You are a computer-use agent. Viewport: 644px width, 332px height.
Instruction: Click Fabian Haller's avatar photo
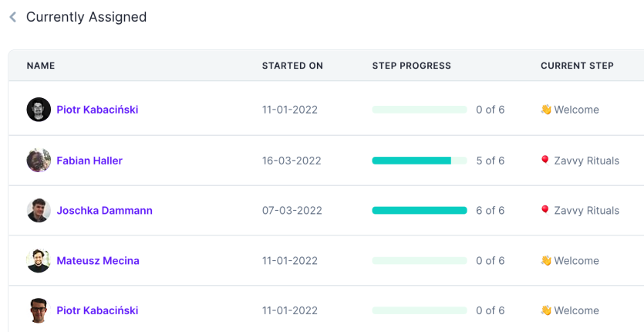pos(39,161)
